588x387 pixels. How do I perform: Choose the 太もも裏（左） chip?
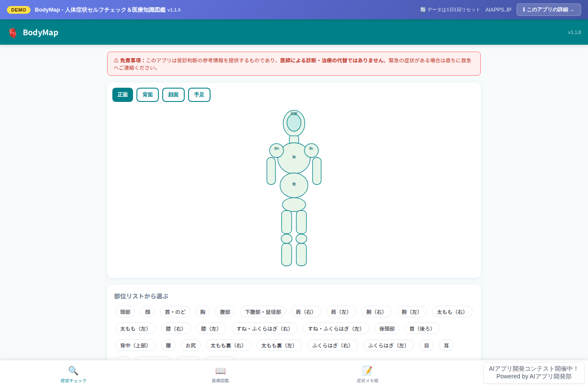coord(279,345)
